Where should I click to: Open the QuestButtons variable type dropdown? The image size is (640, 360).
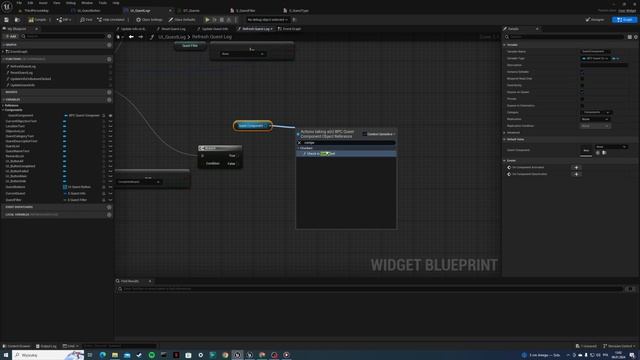(79, 187)
